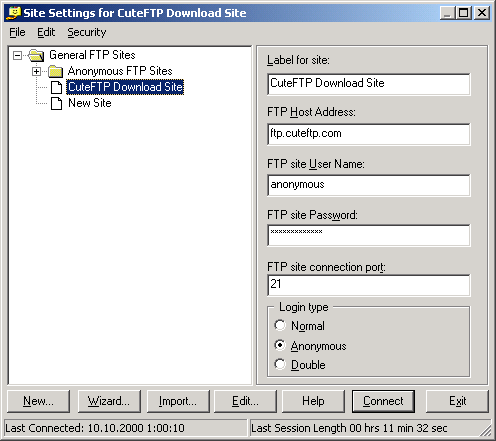The width and height of the screenshot is (496, 441).
Task: Click the Import... button
Action: 178,401
